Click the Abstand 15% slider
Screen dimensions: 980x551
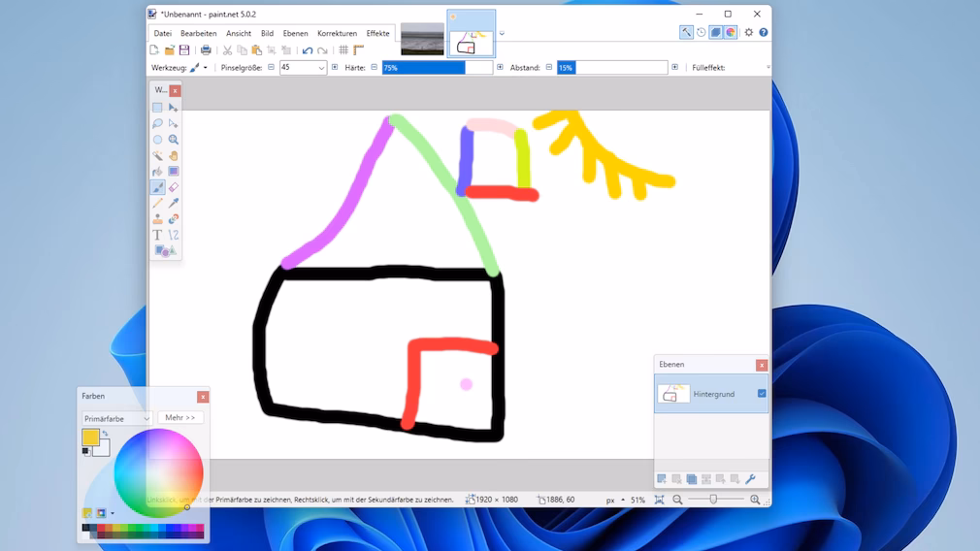(x=612, y=68)
